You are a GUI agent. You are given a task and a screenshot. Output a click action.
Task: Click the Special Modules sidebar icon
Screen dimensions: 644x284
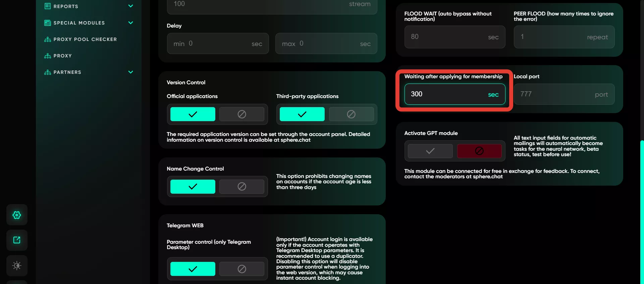pos(48,23)
